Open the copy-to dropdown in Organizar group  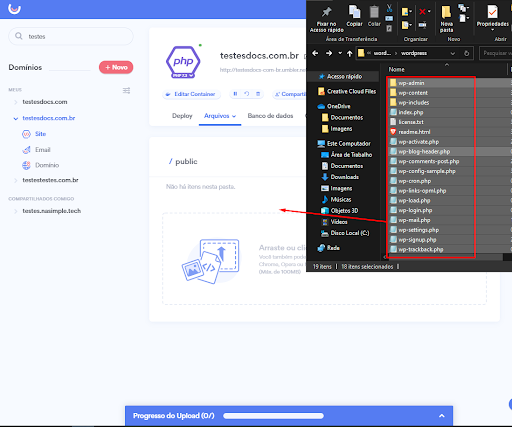click(x=410, y=25)
